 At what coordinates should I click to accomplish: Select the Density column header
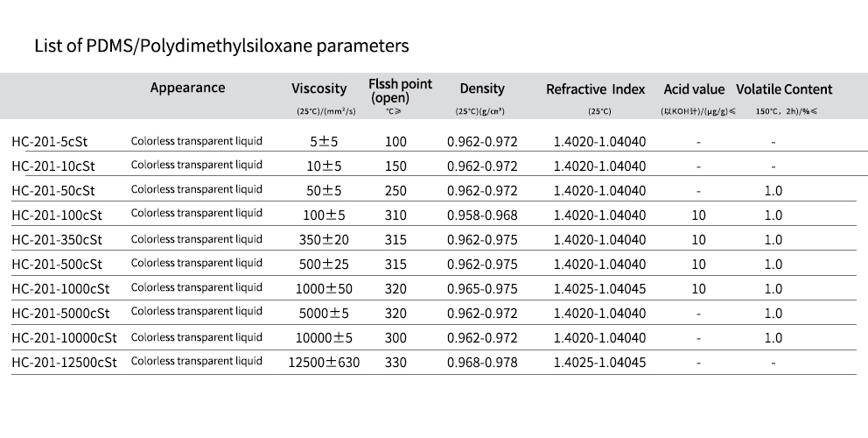[x=482, y=88]
